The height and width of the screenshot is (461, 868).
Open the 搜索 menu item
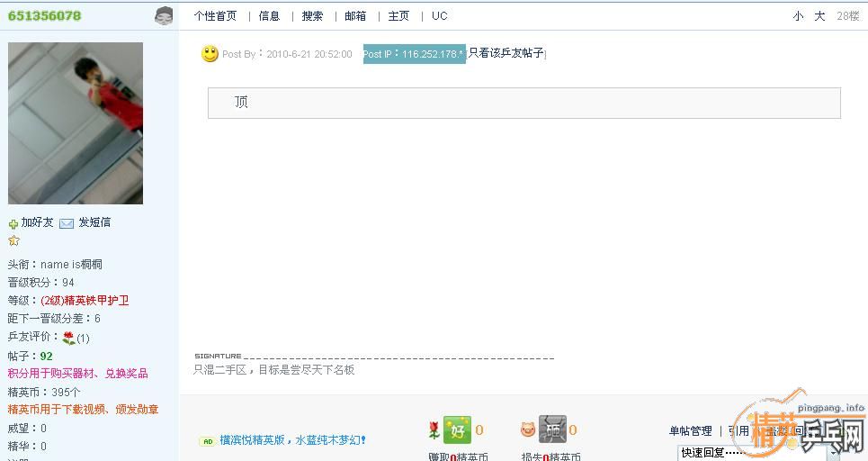point(312,16)
